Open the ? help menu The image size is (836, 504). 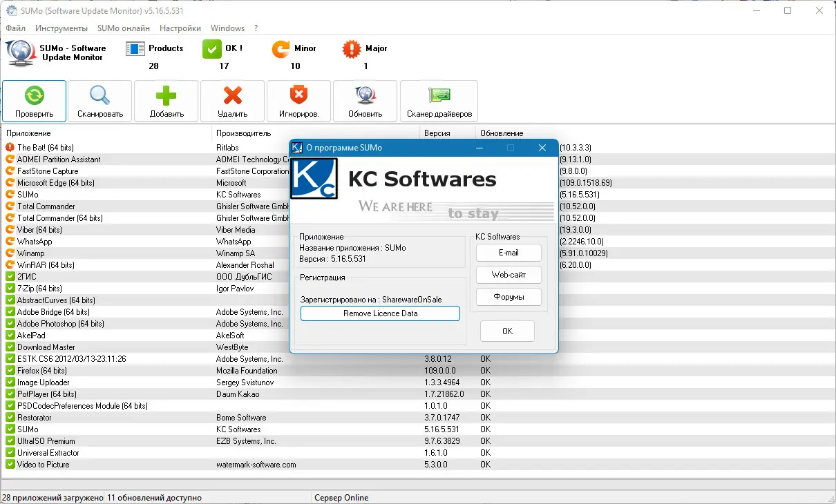[256, 28]
